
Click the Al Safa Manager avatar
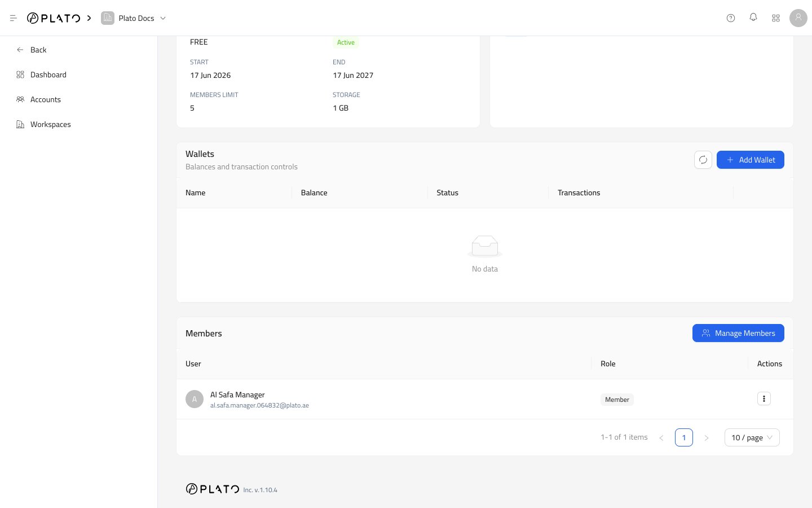pos(195,399)
